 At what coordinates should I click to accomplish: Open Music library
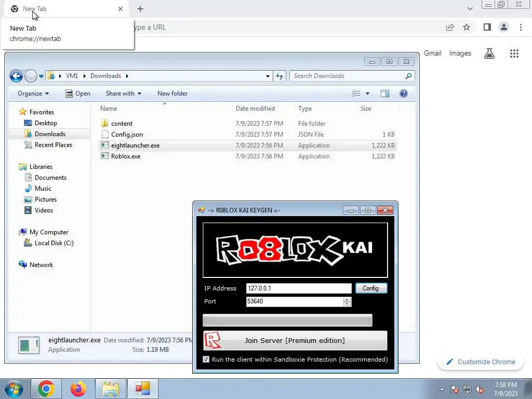(38, 188)
